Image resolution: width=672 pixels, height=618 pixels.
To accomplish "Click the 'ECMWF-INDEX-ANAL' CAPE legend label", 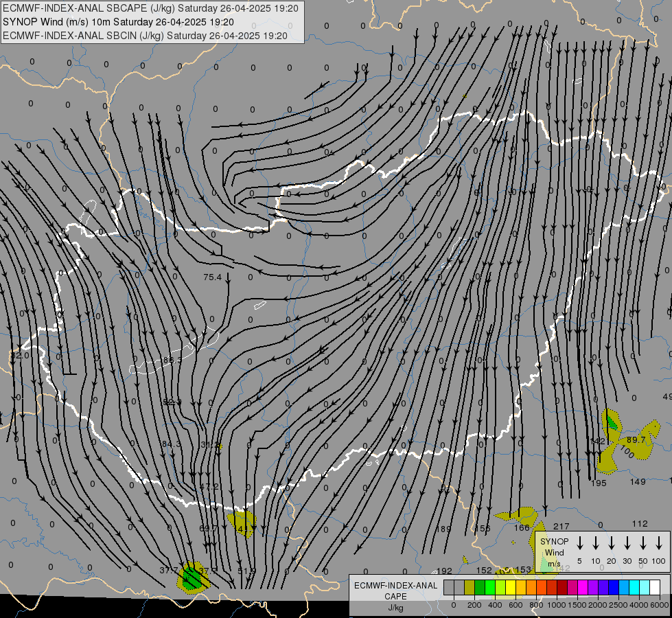I will coord(395,586).
